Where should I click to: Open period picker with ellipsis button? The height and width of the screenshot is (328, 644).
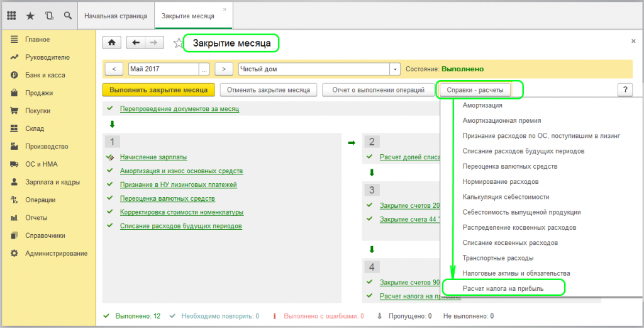point(204,69)
